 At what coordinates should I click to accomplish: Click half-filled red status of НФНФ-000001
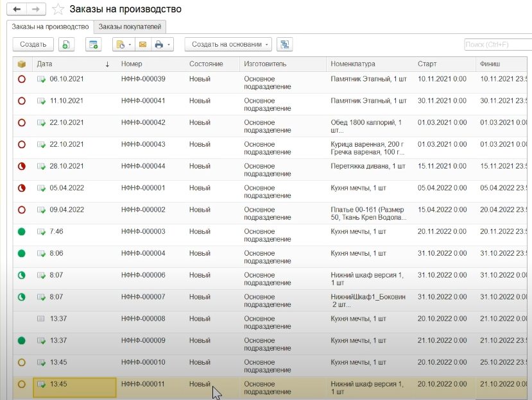point(22,188)
